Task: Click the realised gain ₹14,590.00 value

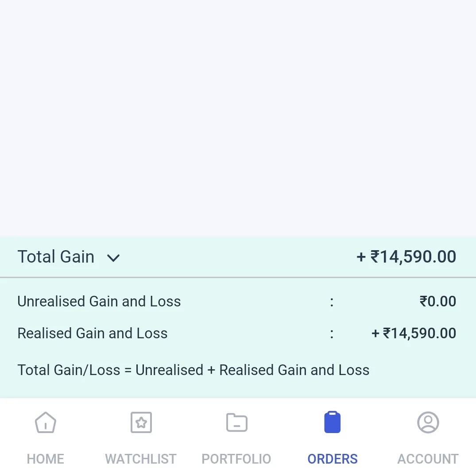Action: pyautogui.click(x=414, y=333)
